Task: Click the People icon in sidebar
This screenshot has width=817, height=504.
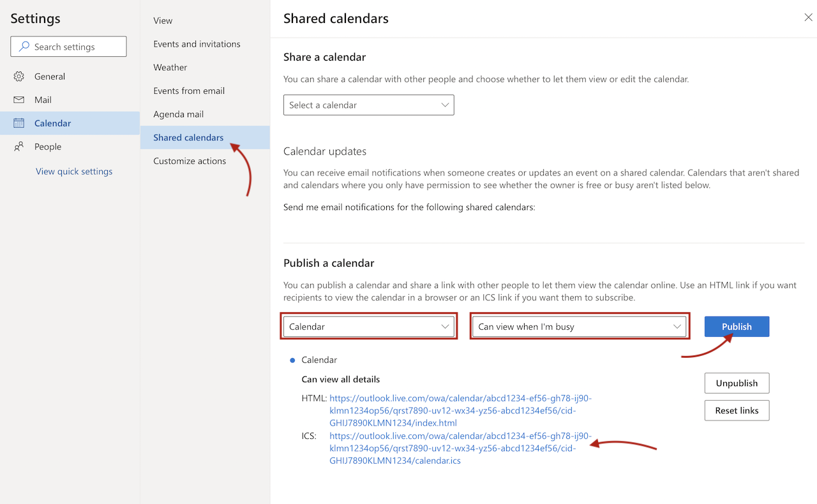Action: [x=19, y=147]
